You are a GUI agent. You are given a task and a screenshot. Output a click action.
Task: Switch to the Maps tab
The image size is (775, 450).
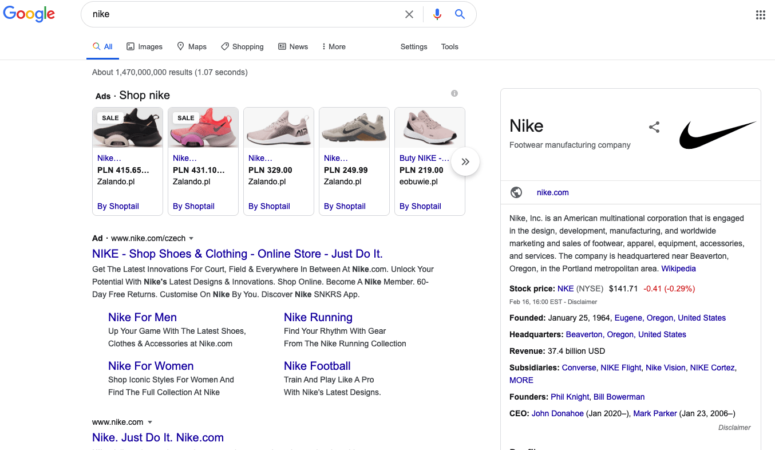point(192,46)
